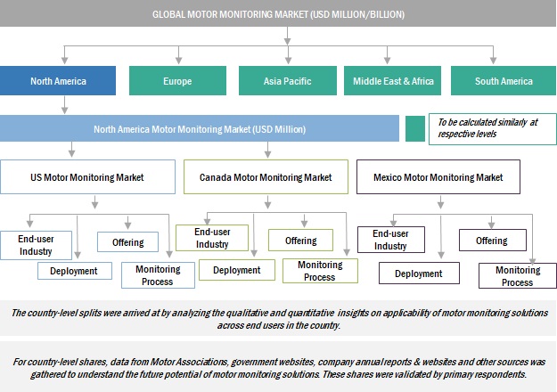Viewport: 557px width, 392px height.
Task: Click the 'To be calculated similarly' note
Action: point(491,128)
